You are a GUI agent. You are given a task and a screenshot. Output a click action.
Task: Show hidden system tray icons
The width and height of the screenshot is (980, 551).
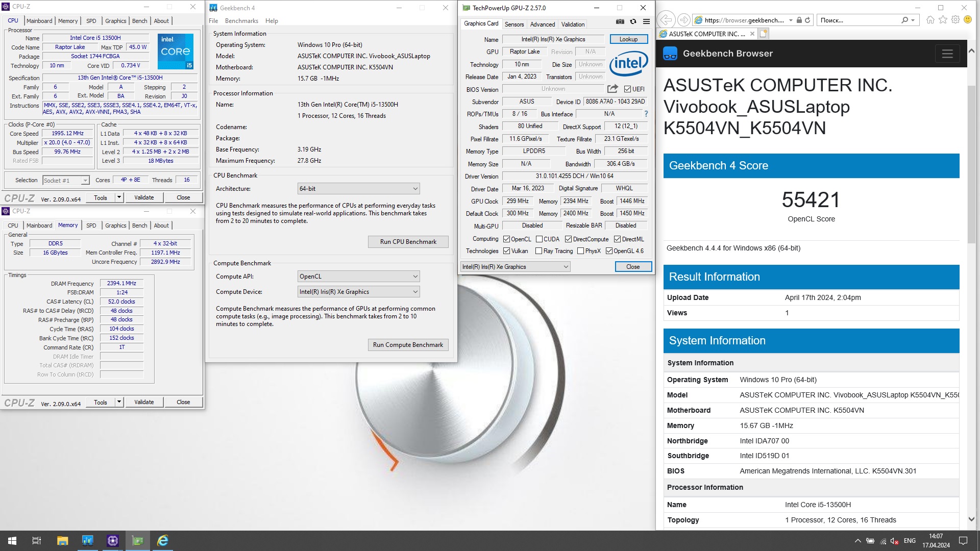pos(857,541)
